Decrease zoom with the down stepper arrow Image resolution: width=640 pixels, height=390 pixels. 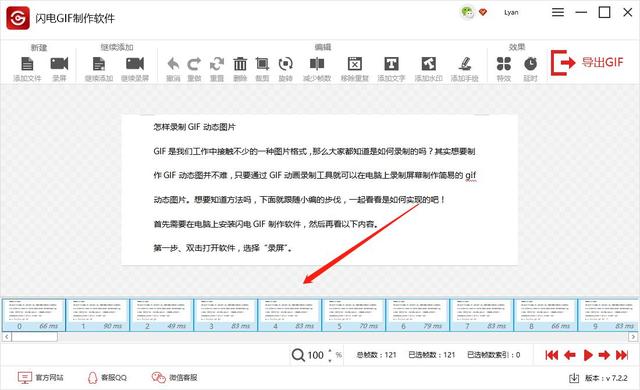tap(330, 360)
